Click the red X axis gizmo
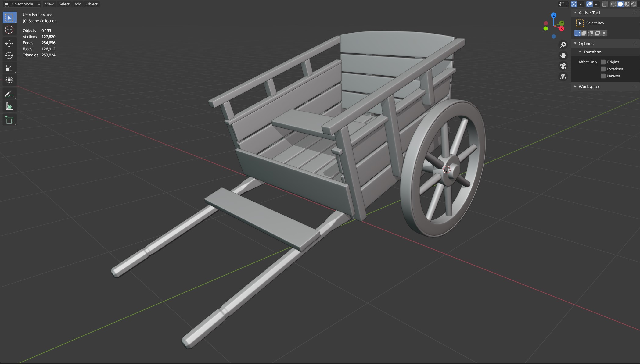The image size is (640, 364). [561, 29]
